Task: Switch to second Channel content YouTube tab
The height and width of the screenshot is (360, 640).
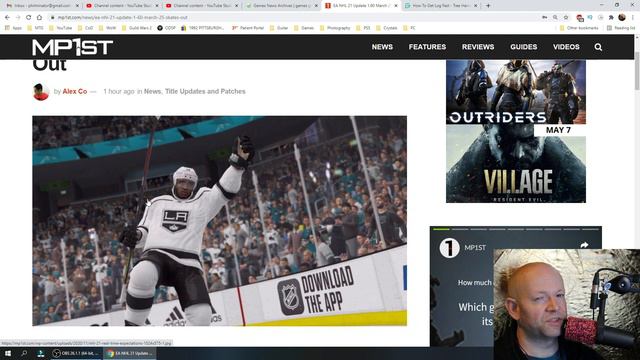Action: pos(202,6)
